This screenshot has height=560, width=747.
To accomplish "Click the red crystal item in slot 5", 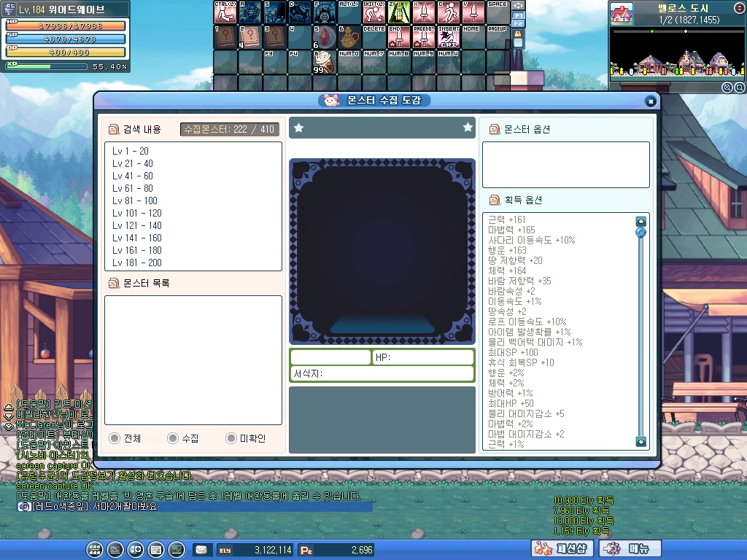I will [323, 36].
